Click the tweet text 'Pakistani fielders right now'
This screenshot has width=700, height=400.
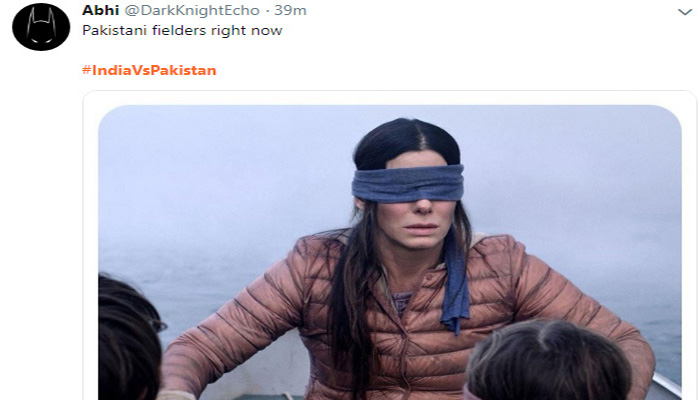tap(182, 30)
